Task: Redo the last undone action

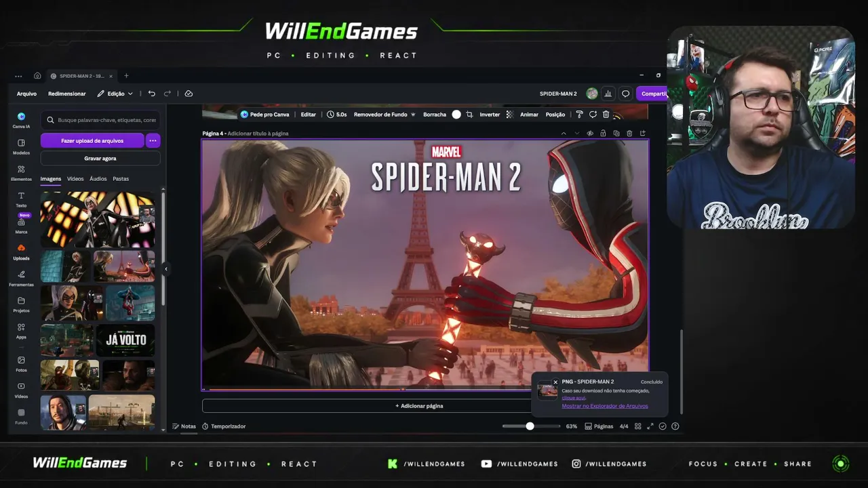Action: [167, 94]
